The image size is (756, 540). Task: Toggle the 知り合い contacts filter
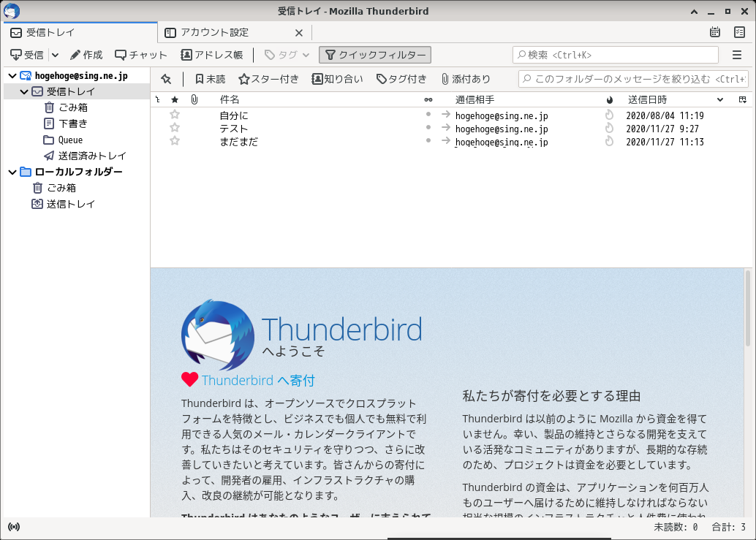coord(337,79)
